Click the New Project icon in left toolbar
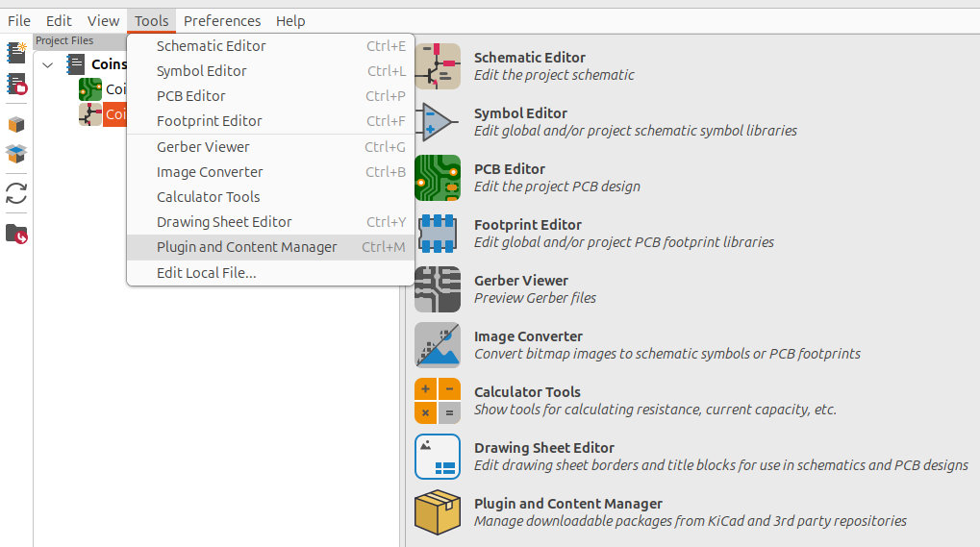The height and width of the screenshot is (547, 980). pyautogui.click(x=16, y=53)
